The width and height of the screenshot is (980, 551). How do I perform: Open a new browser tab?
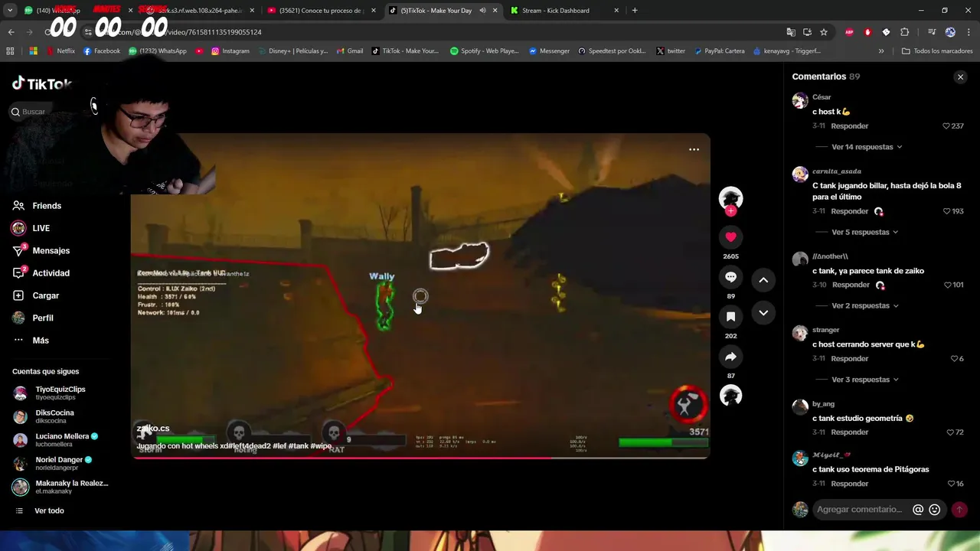point(635,11)
